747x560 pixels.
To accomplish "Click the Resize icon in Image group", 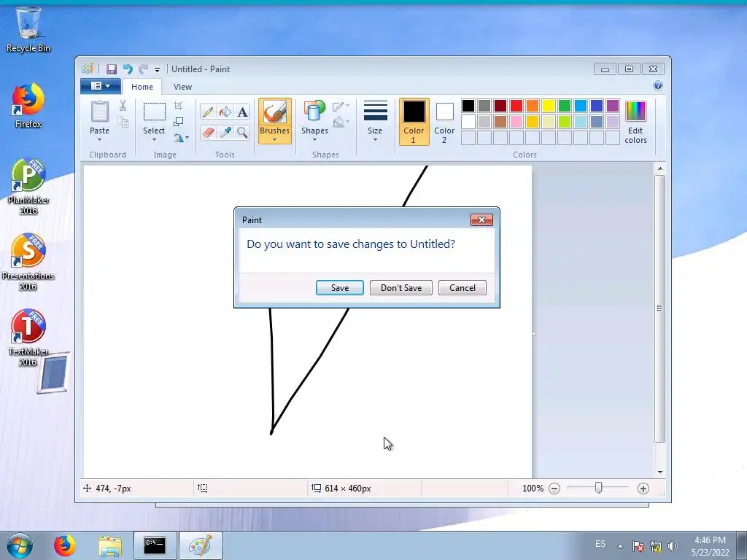I will tap(178, 122).
